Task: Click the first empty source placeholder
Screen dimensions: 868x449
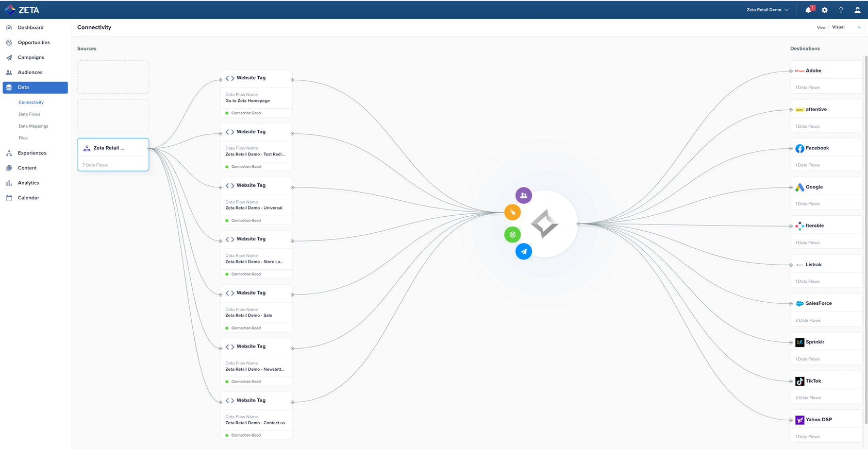Action: (113, 77)
